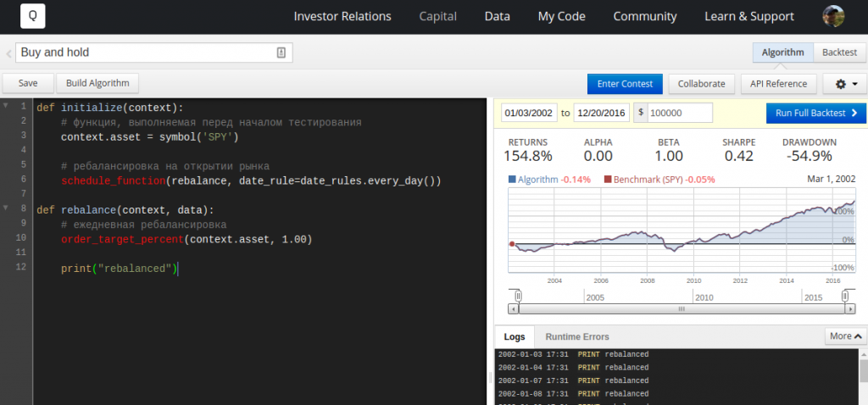
Task: Click the chart scrollbar right arrow
Action: 850,309
